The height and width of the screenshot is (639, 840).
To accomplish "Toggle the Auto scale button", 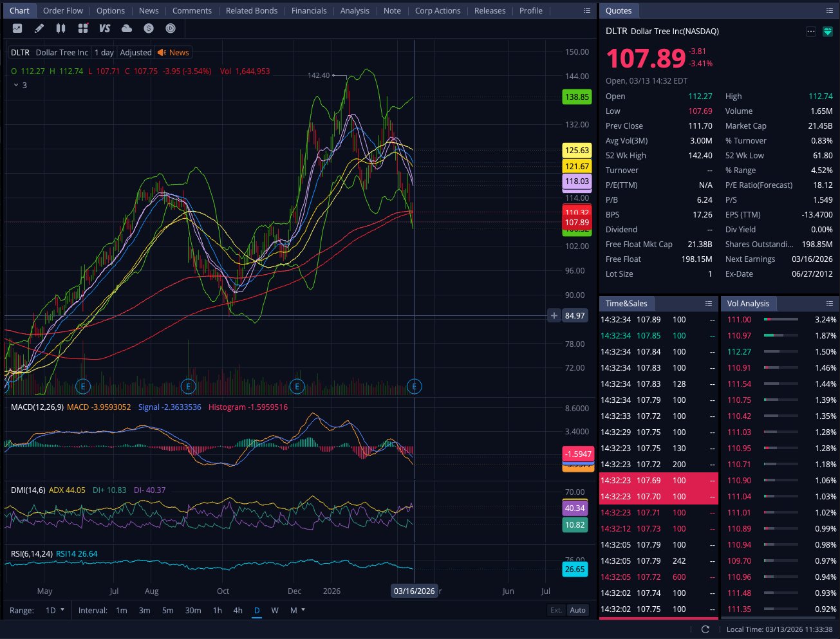I will point(577,610).
